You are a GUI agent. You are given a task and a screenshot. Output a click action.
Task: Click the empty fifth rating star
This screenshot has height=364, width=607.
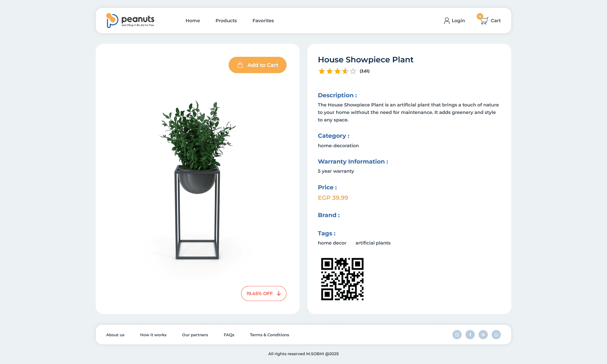pyautogui.click(x=353, y=71)
